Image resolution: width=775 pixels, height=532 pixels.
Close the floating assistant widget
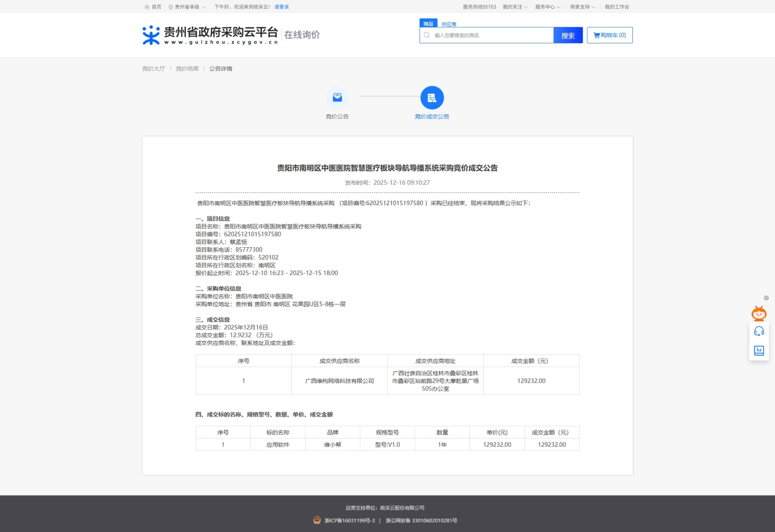tap(766, 298)
